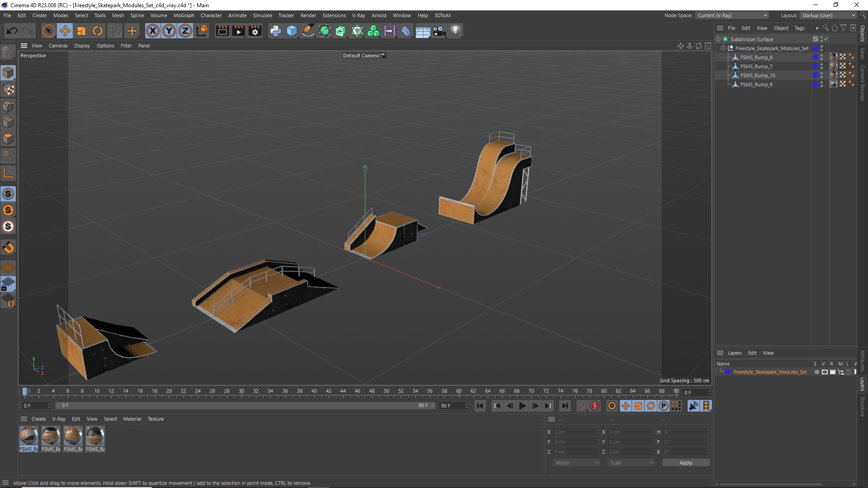The image size is (868, 488).
Task: Play the animation forward
Action: 522,406
